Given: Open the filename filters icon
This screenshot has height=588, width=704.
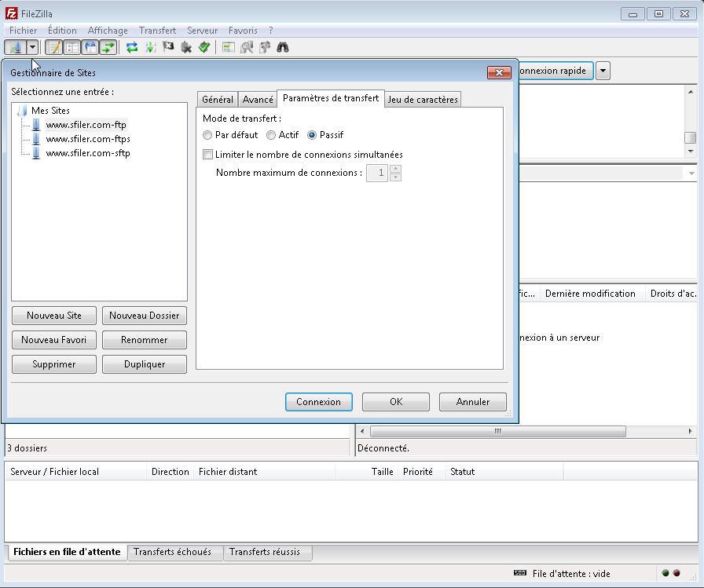Looking at the screenshot, I should 229,47.
